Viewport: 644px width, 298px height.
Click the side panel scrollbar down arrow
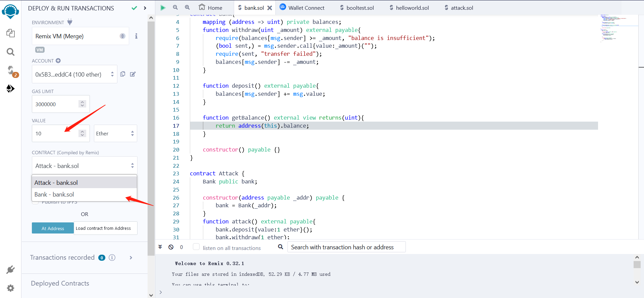click(x=151, y=295)
